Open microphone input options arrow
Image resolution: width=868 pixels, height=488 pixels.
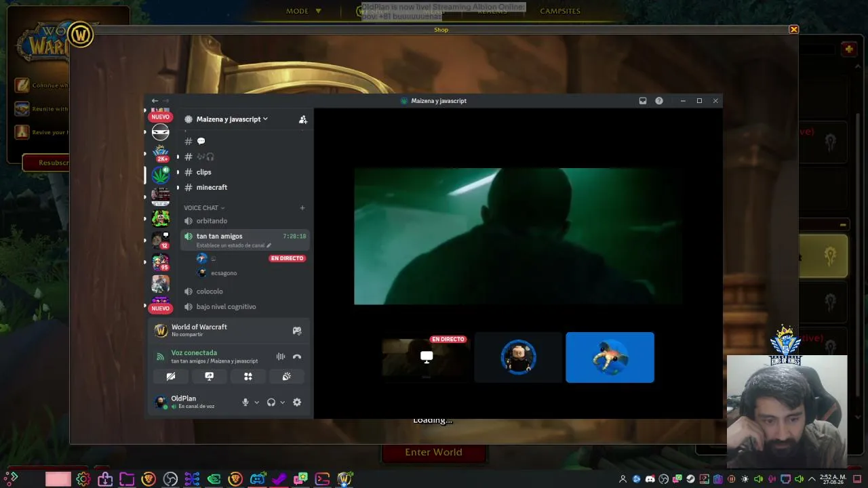tap(256, 403)
